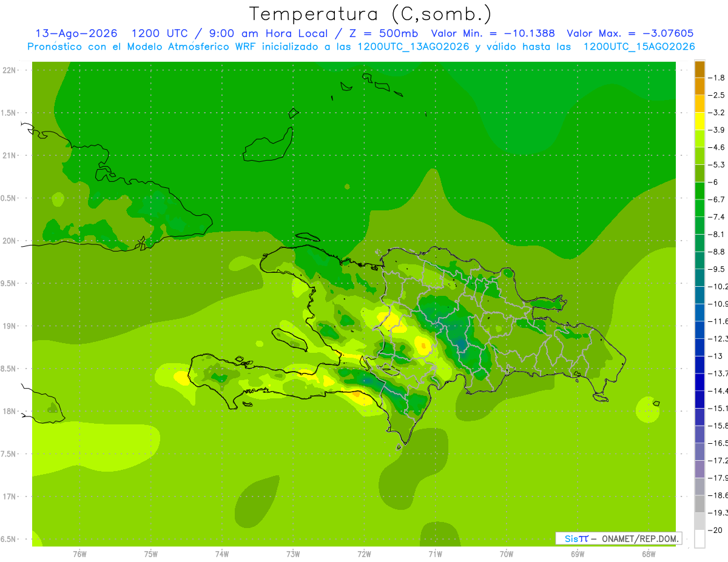
Task: Click the "-8.1" color scale label
Action: coord(717,235)
